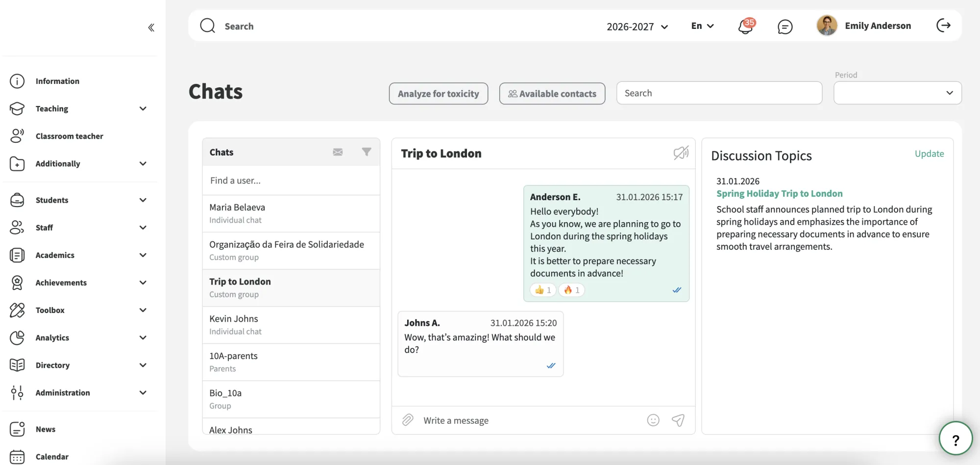The image size is (980, 465).
Task: Focus the top global Search bar
Action: pyautogui.click(x=392, y=26)
